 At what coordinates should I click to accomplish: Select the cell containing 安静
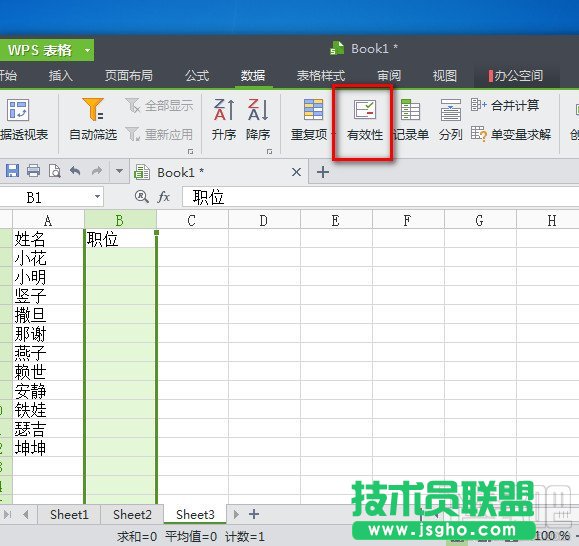click(48, 391)
